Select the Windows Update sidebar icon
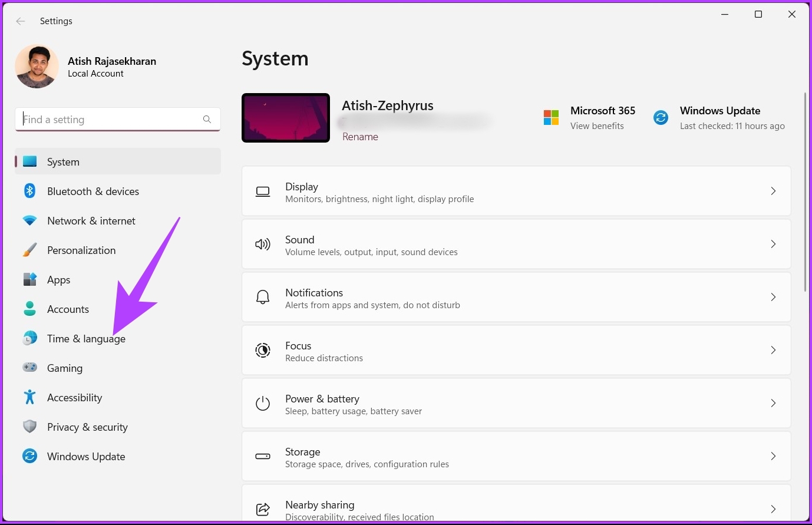Viewport: 812px width, 525px height. (29, 456)
